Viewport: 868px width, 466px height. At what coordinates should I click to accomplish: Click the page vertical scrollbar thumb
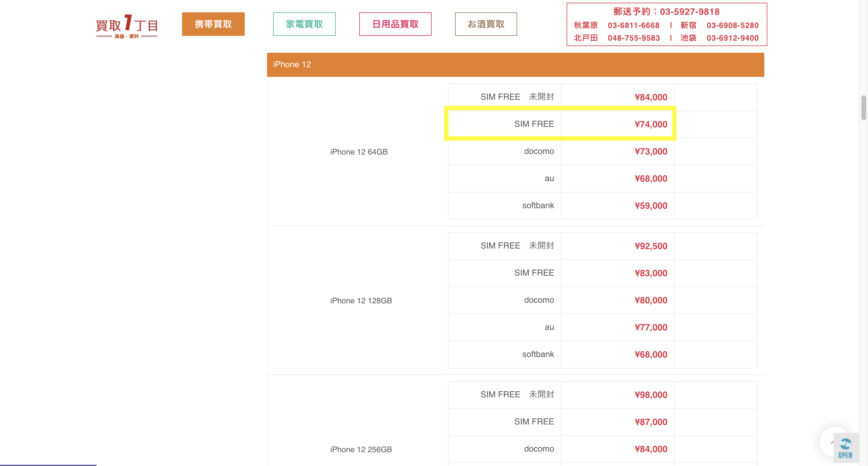[x=863, y=108]
